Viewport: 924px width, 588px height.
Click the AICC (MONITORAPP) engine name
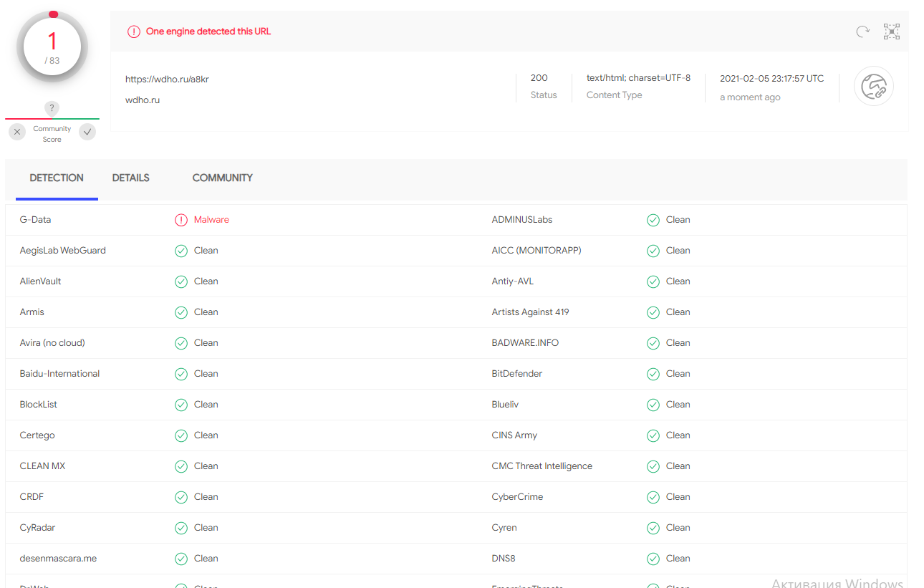(x=536, y=251)
